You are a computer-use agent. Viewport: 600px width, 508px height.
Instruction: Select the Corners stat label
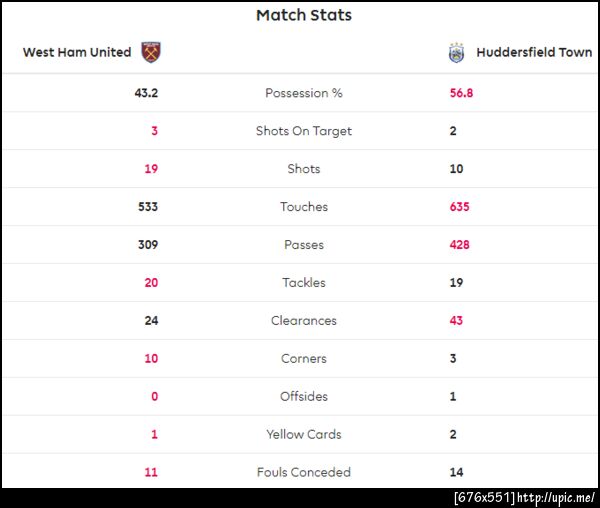pyautogui.click(x=304, y=359)
